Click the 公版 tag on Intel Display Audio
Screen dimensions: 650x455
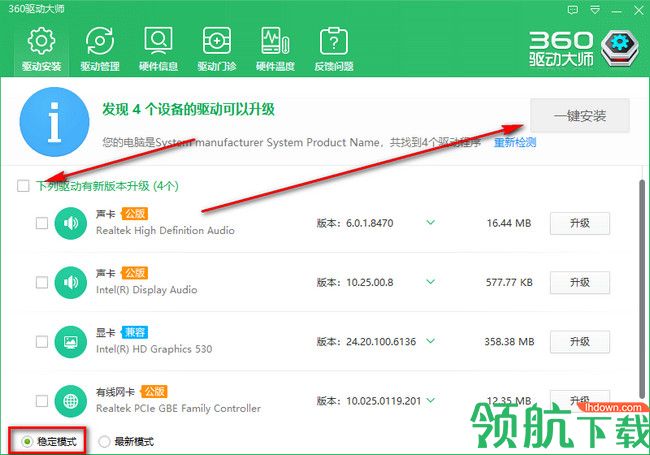[135, 273]
